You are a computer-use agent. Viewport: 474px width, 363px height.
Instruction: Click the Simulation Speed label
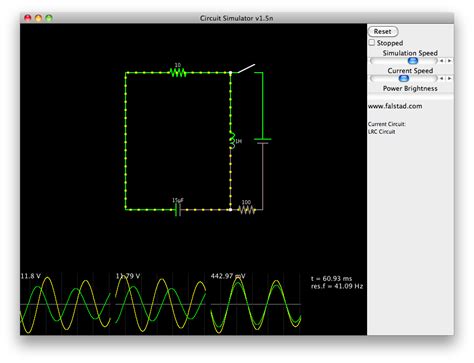410,53
